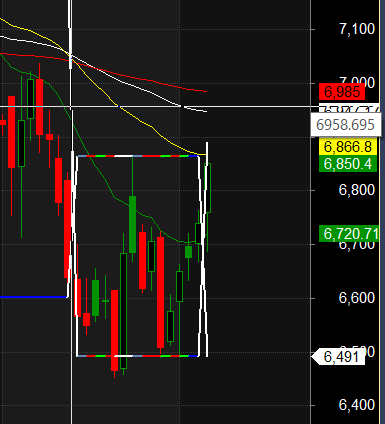385x424 pixels.
Task: Click the 6,600 price axis label
Action: tap(357, 298)
